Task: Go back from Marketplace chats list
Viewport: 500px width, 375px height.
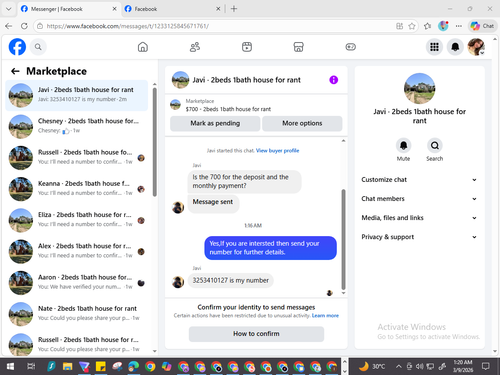Action: pos(15,71)
